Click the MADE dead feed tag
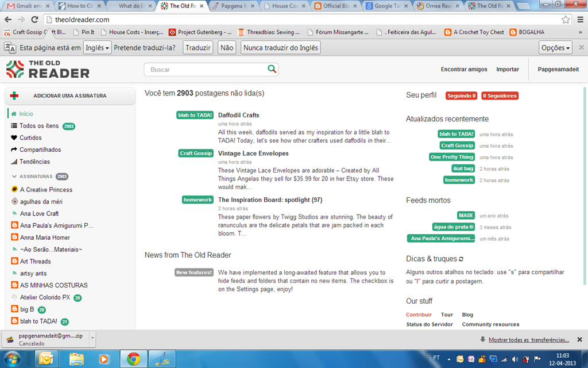Screen dimensions: 588x368 pyautogui.click(x=466, y=215)
